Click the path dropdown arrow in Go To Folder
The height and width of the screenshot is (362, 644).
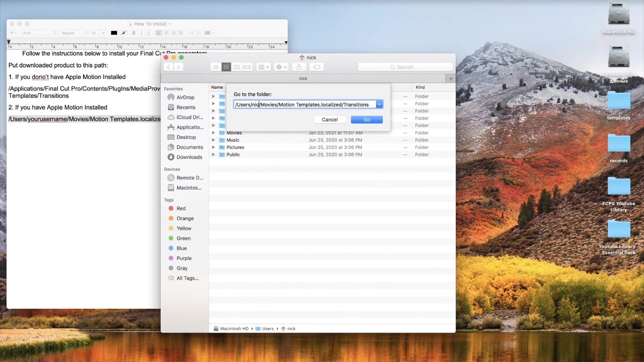coord(379,104)
